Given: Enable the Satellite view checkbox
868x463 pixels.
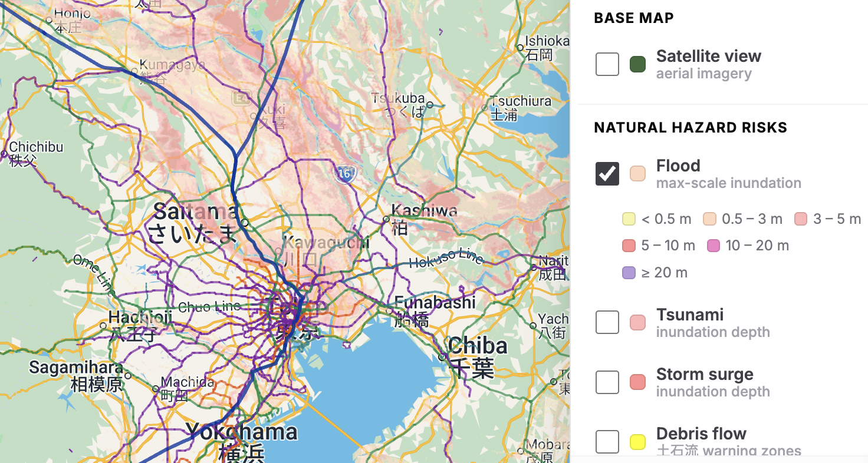Looking at the screenshot, I should (607, 64).
